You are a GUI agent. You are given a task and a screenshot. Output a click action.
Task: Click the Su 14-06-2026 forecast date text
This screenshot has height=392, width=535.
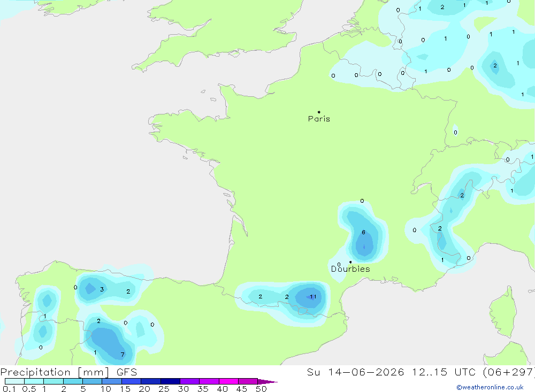click(355, 372)
